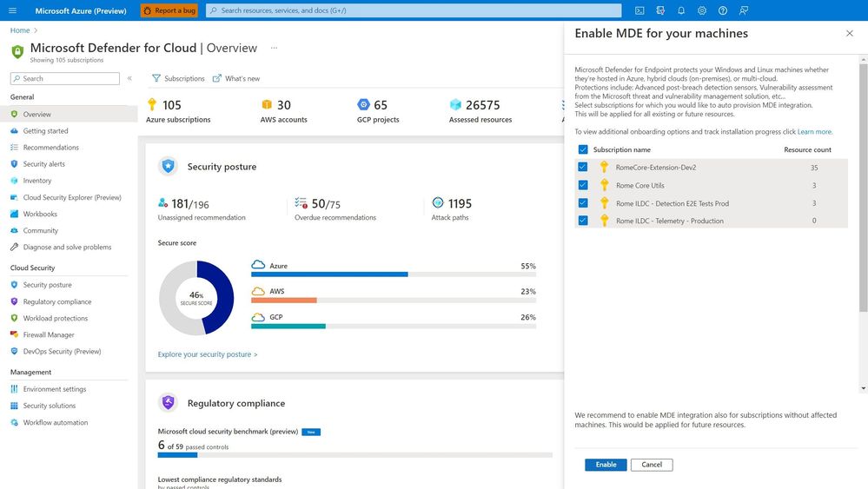
Task: Click the Environment settings sidebar icon
Action: coord(15,389)
